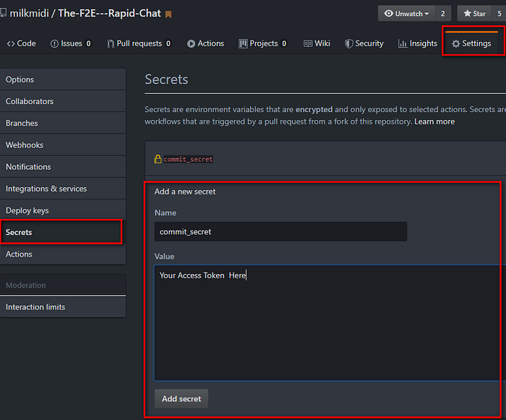Select Secrets in the sidebar
Viewport: 506px width, 420px height.
click(61, 232)
